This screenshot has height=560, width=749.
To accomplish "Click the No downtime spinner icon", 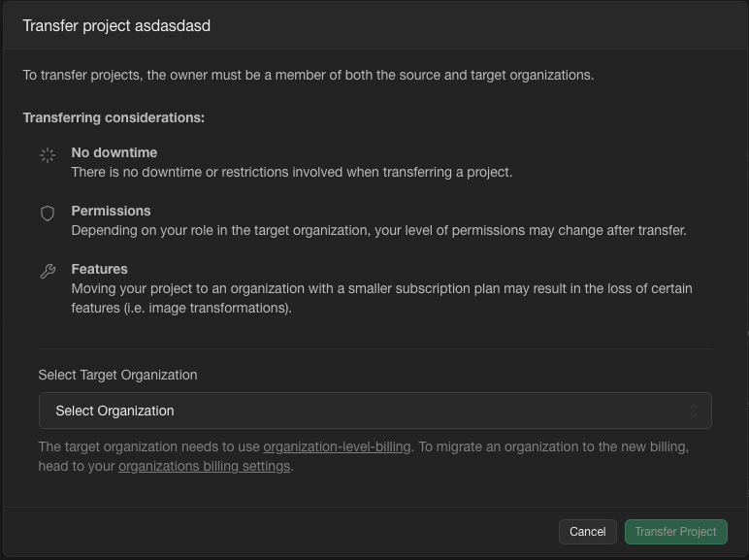I will (x=48, y=155).
